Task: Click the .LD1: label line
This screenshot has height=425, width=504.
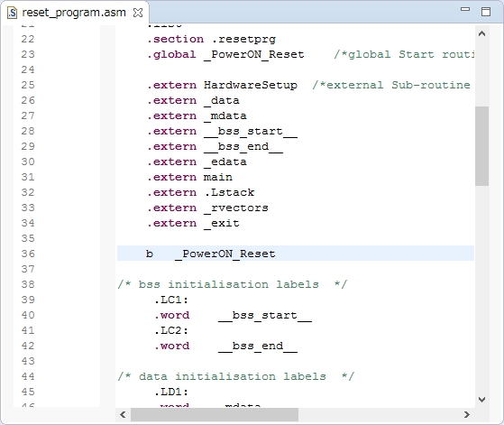Action: pos(171,392)
